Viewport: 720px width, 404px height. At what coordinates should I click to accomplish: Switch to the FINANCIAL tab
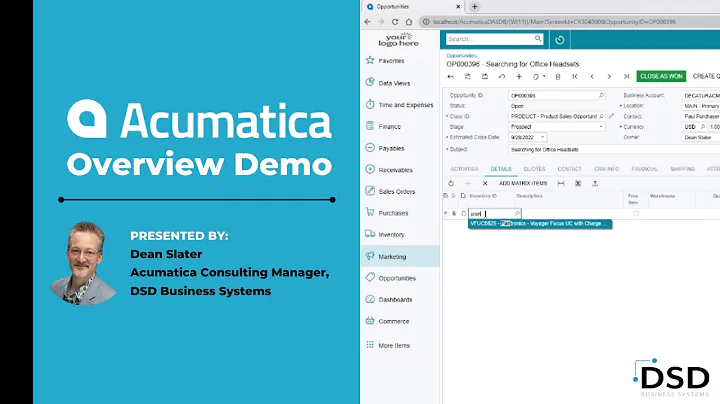[645, 169]
